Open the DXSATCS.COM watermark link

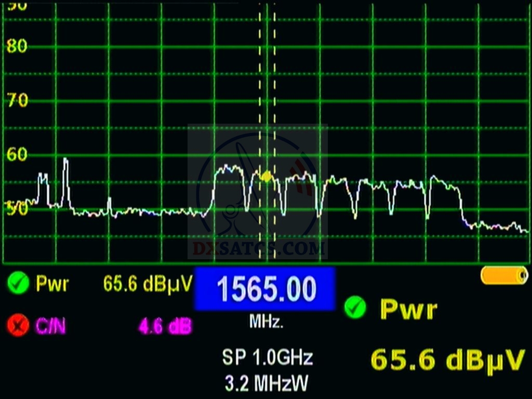[x=258, y=249]
